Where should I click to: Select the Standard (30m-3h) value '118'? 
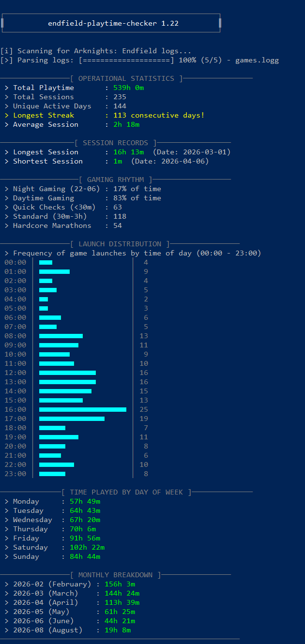click(x=120, y=216)
